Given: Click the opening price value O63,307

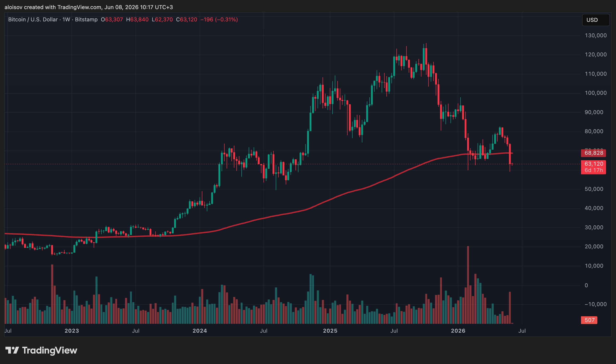Looking at the screenshot, I should [x=112, y=20].
